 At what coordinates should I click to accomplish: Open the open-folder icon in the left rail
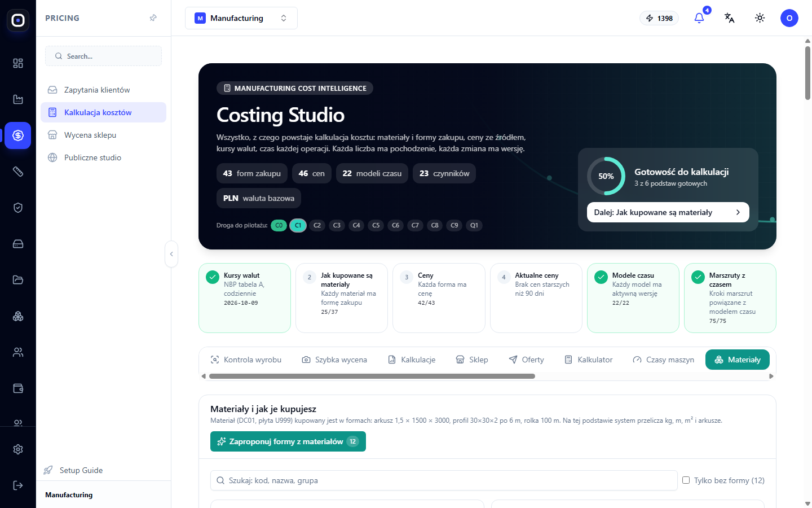point(18,280)
